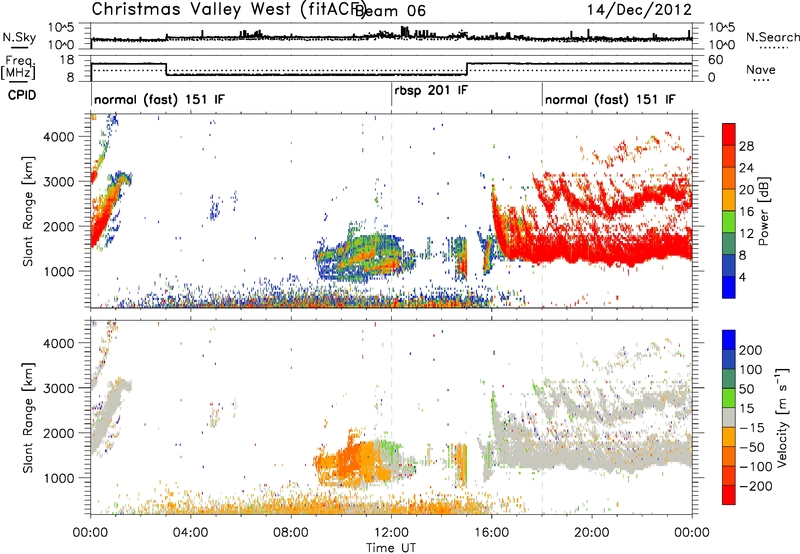Click the 'N.Sky' legend label
The width and height of the screenshot is (800, 554).
pos(19,37)
